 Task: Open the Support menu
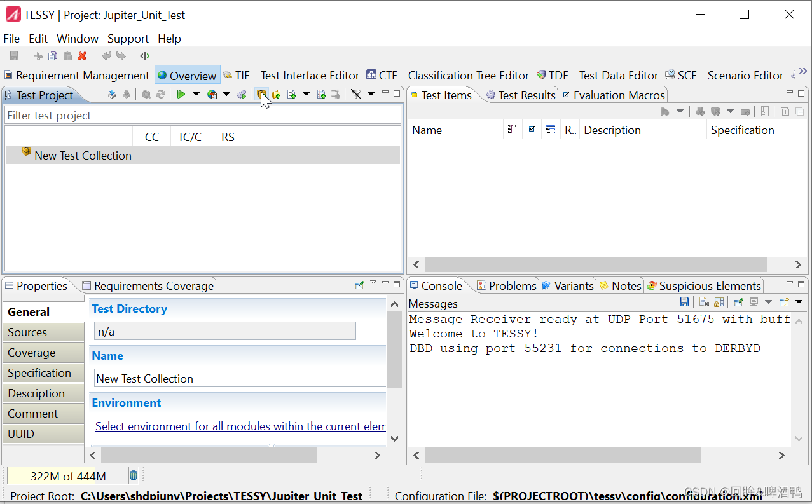[128, 39]
